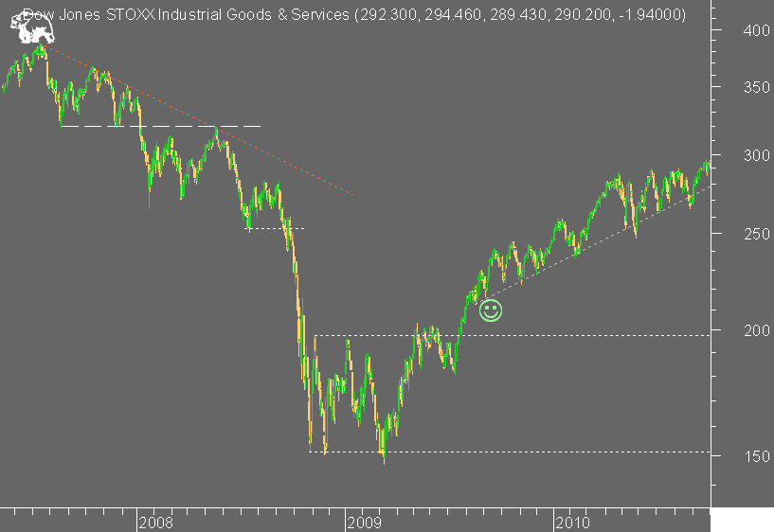This screenshot has height=532, width=774.
Task: Click the price axis label 200
Action: pyautogui.click(x=757, y=330)
